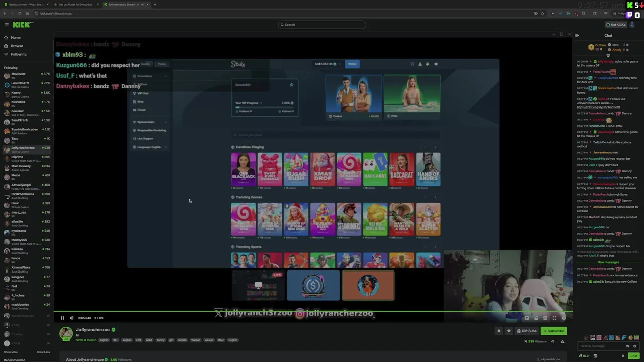Open SamXFrank channel in Following list
This screenshot has width=644, height=362.
click(27, 122)
